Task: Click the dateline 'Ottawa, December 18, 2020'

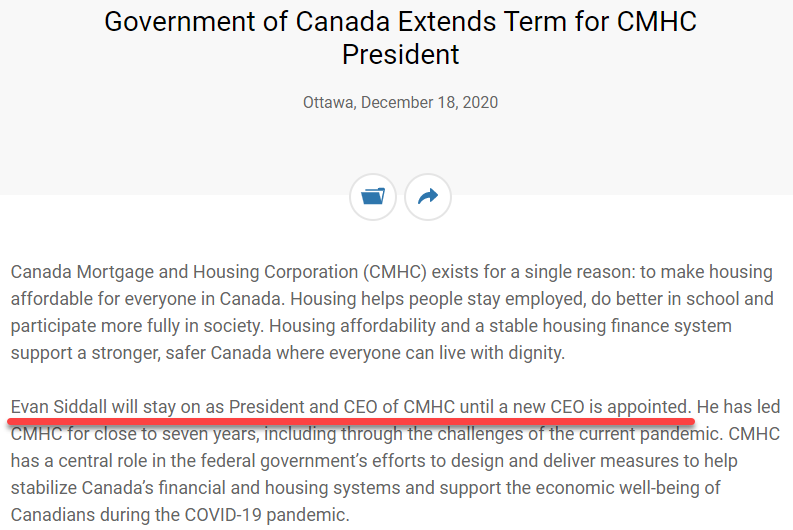Action: coord(401,102)
